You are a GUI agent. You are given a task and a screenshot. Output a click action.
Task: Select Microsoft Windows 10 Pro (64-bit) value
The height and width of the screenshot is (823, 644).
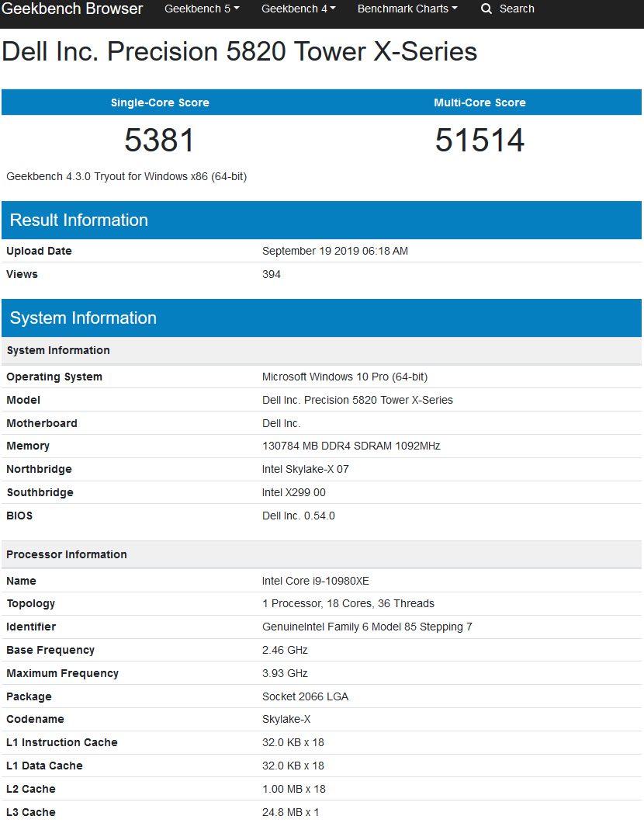[345, 377]
